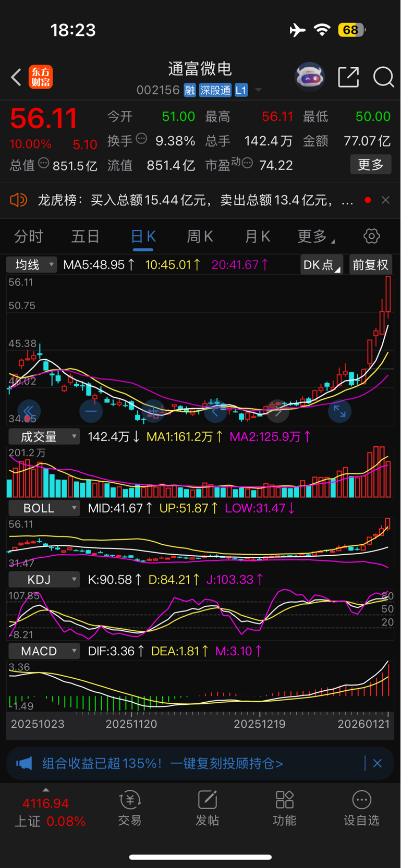
Task: Move chart left with arrow button
Action: coord(215,411)
